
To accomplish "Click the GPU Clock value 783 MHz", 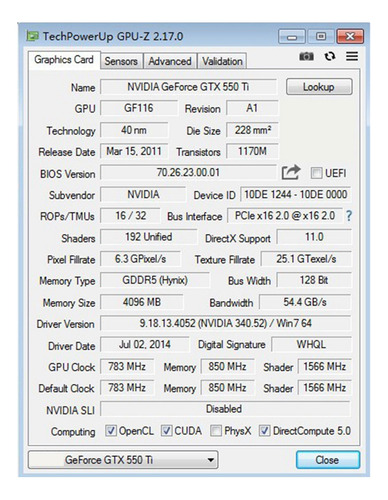I will (x=127, y=366).
